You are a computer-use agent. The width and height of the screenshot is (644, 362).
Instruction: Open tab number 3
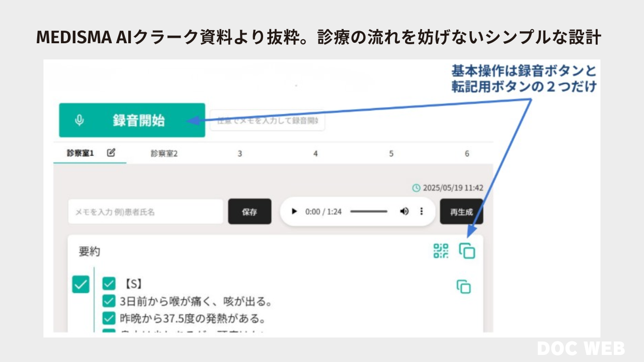coord(240,154)
